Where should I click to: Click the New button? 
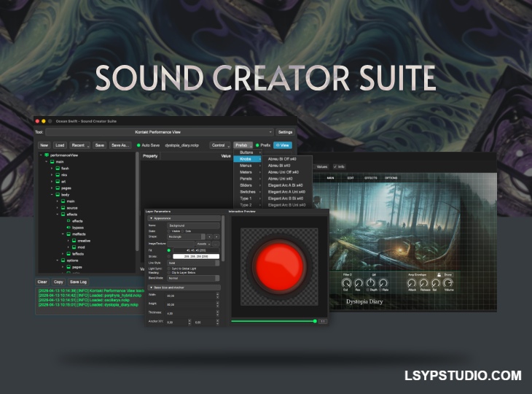point(44,145)
